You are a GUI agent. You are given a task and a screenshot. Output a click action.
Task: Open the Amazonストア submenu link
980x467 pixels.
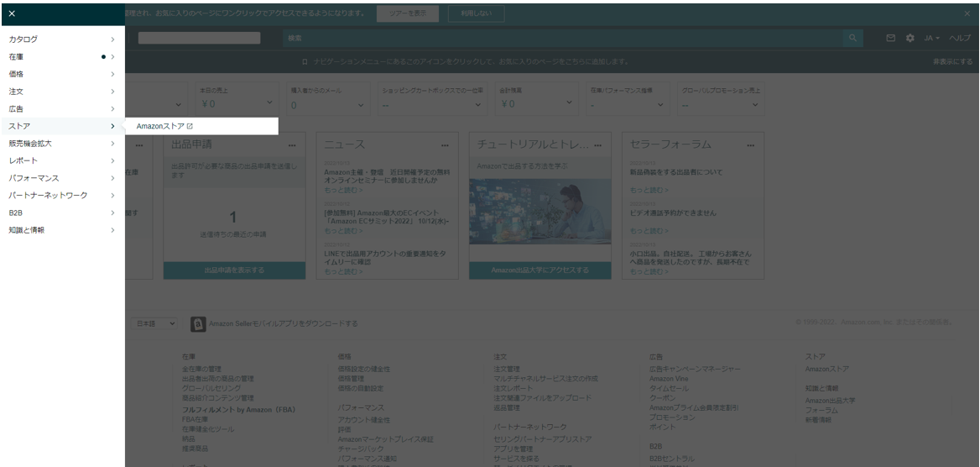coord(161,127)
